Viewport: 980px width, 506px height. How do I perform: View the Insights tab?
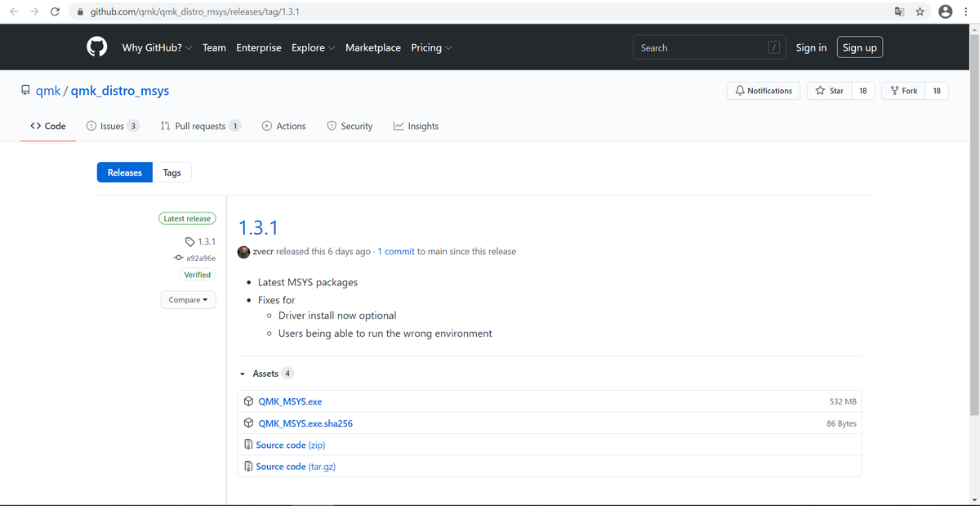coord(416,126)
